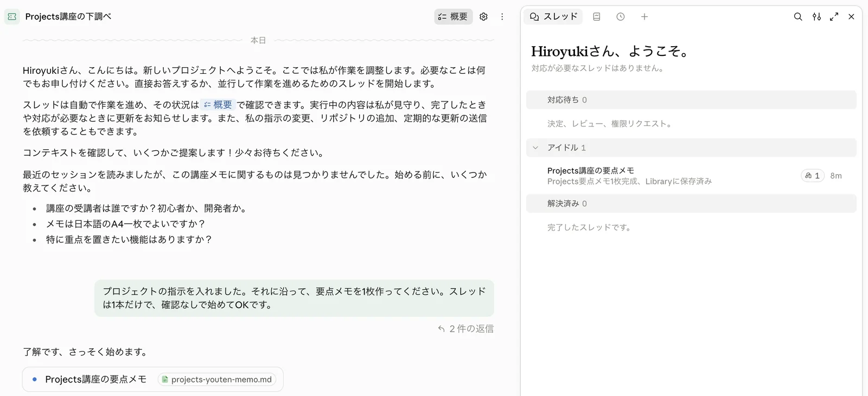Image resolution: width=868 pixels, height=396 pixels.
Task: Open the clock history icon tab
Action: tap(621, 17)
